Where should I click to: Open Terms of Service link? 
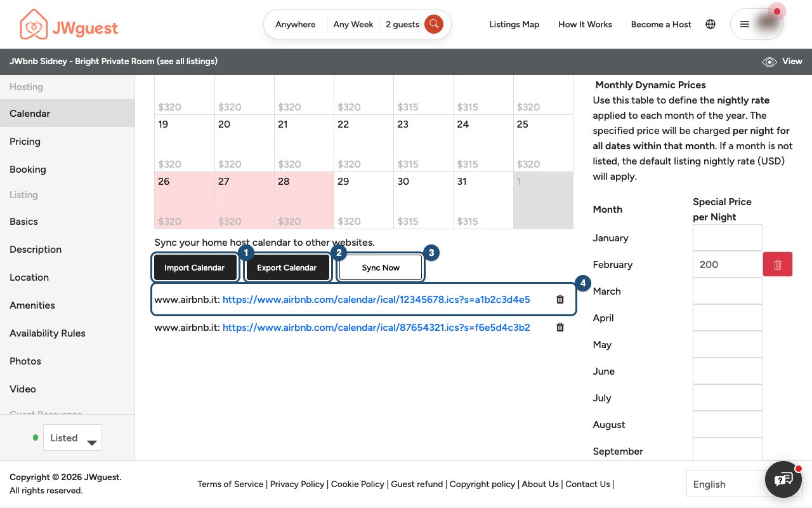[230, 484]
